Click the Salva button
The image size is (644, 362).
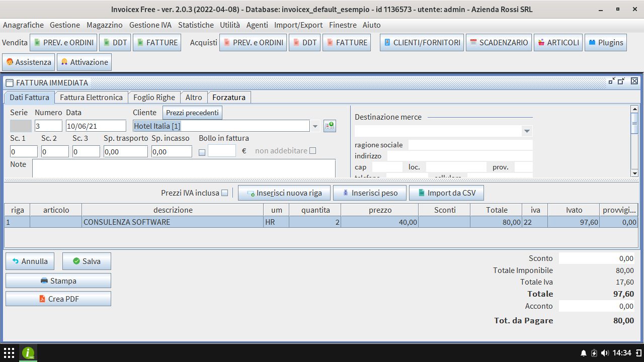pyautogui.click(x=87, y=261)
